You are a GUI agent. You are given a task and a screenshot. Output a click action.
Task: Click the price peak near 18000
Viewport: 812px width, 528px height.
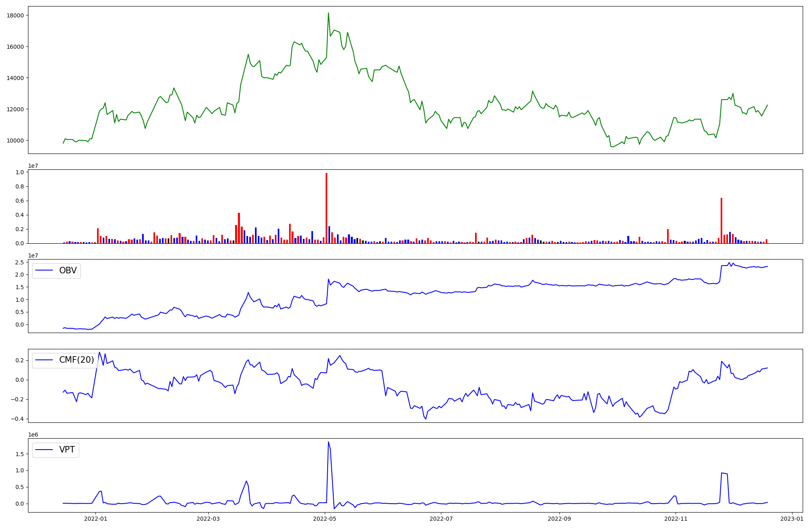[x=328, y=13]
